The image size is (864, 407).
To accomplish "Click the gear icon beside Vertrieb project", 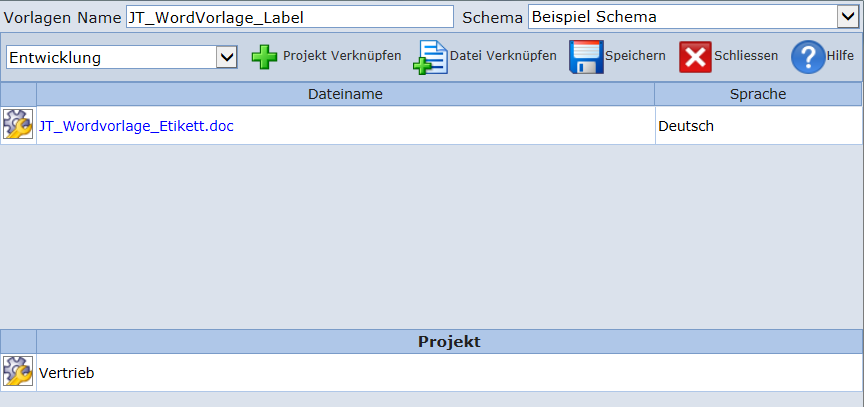I will click(18, 372).
